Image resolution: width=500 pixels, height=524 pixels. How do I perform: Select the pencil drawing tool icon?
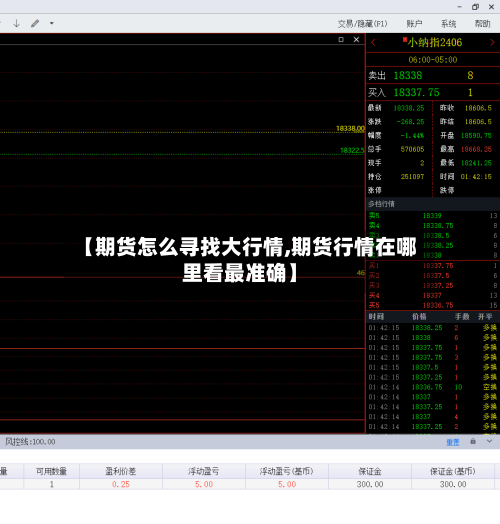coord(35,23)
